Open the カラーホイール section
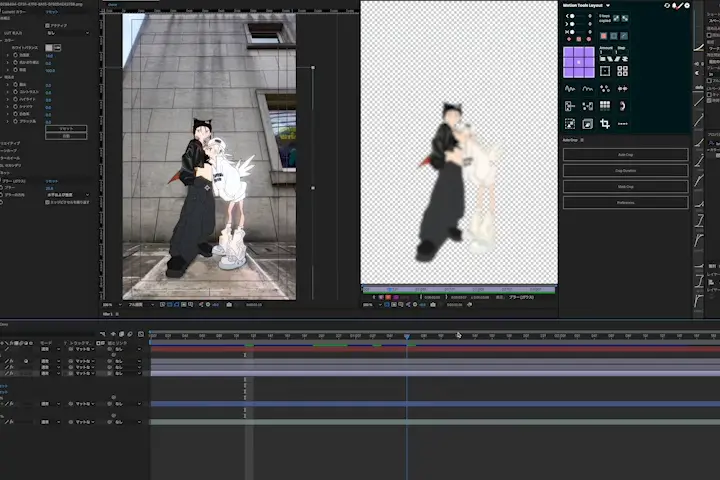Screen dimensions: 720x480 [x=9, y=158]
